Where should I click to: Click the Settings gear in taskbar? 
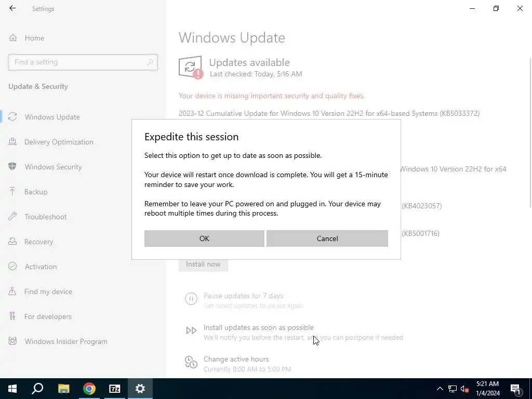(140, 389)
